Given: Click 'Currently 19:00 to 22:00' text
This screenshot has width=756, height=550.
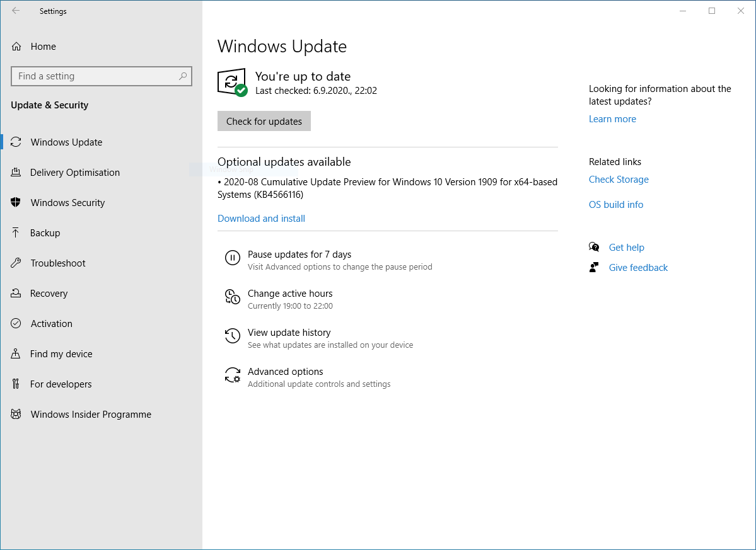Looking at the screenshot, I should point(290,306).
